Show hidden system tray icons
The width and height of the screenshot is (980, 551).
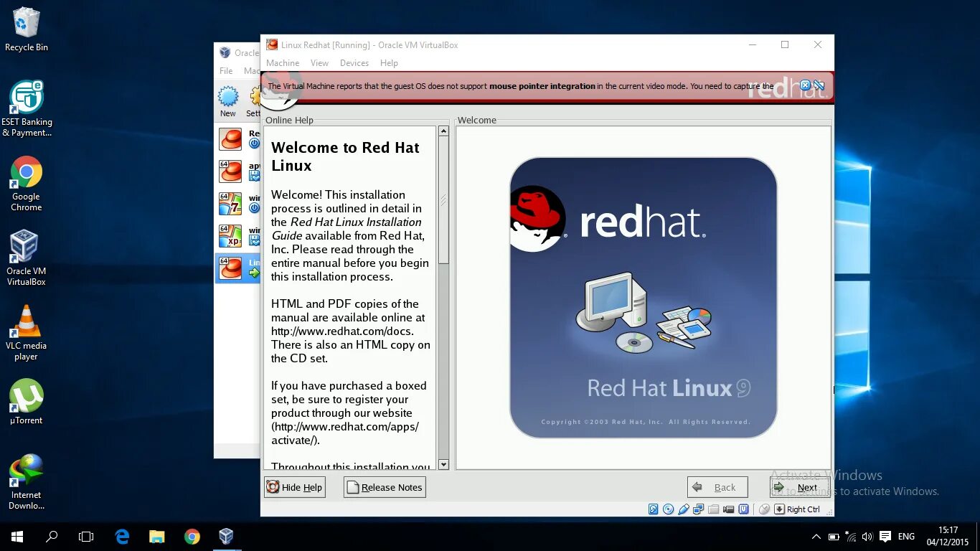pyautogui.click(x=816, y=537)
